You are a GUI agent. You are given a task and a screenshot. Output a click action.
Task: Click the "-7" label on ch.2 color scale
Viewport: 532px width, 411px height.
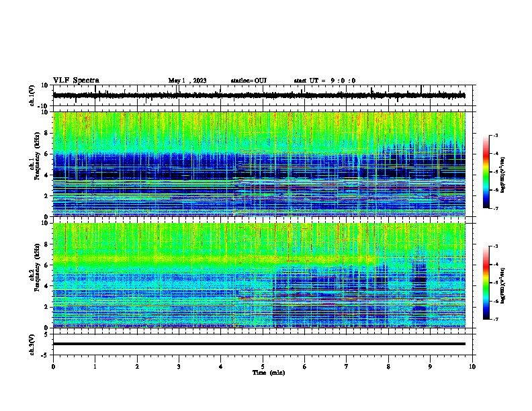[495, 319]
